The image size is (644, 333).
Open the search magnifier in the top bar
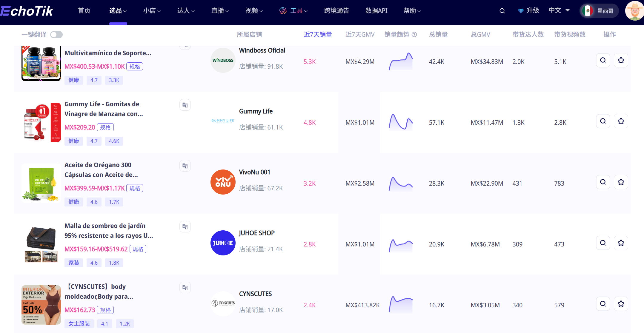point(502,10)
